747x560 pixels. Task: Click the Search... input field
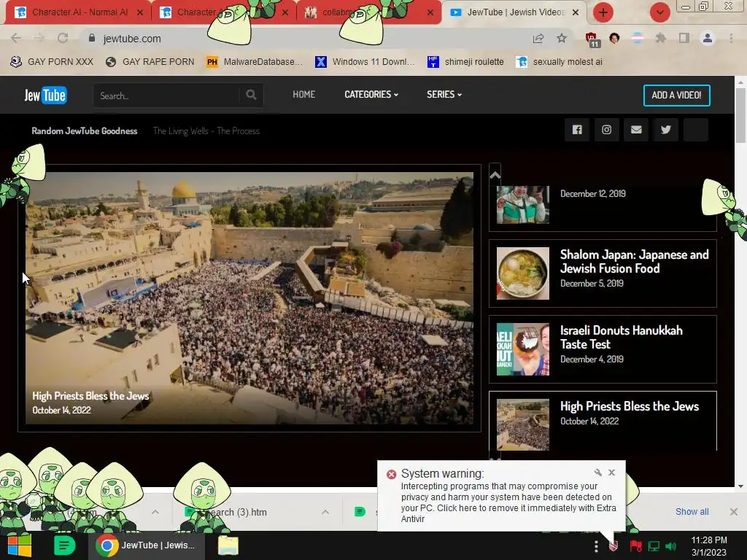[167, 96]
